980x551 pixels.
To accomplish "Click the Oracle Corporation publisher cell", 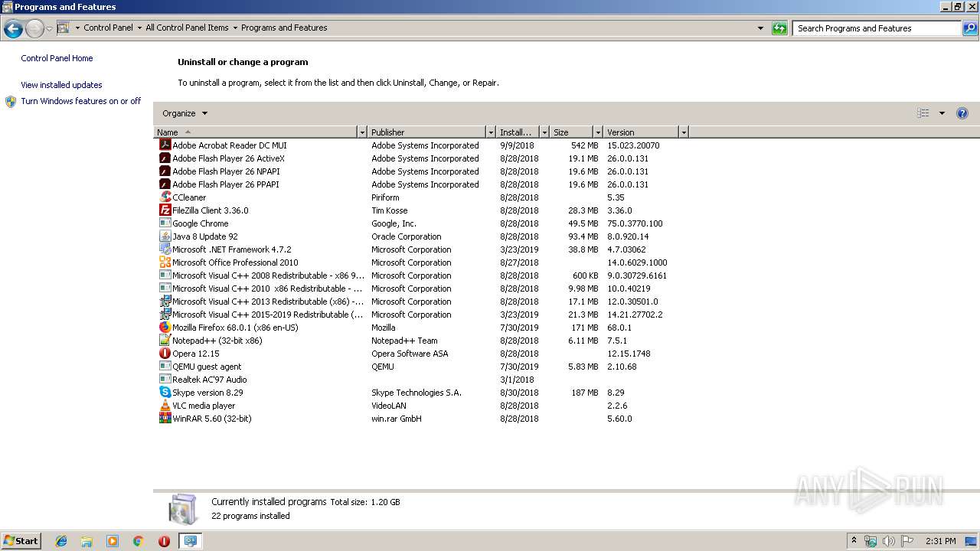I will tap(406, 236).
